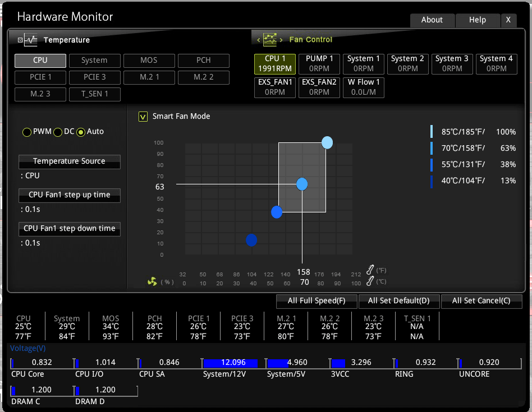The image size is (532, 412).
Task: Collapse the Temperature panel box icon
Action: [20, 40]
